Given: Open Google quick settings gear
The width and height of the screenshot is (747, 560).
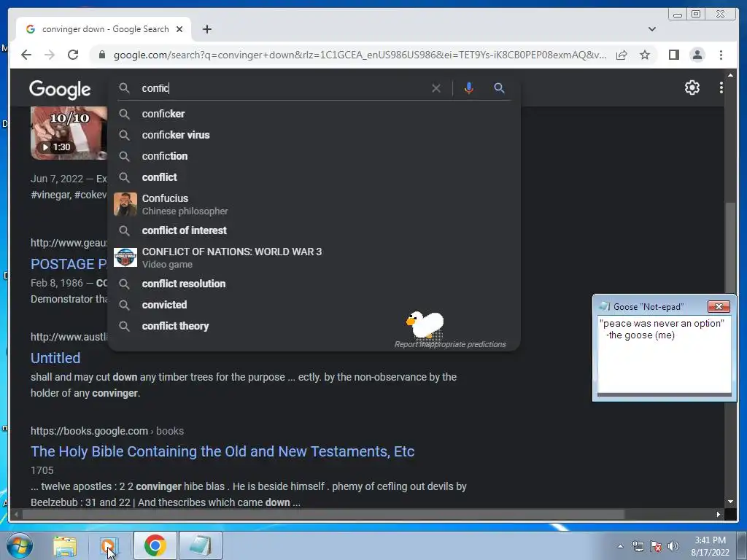Looking at the screenshot, I should coord(692,87).
